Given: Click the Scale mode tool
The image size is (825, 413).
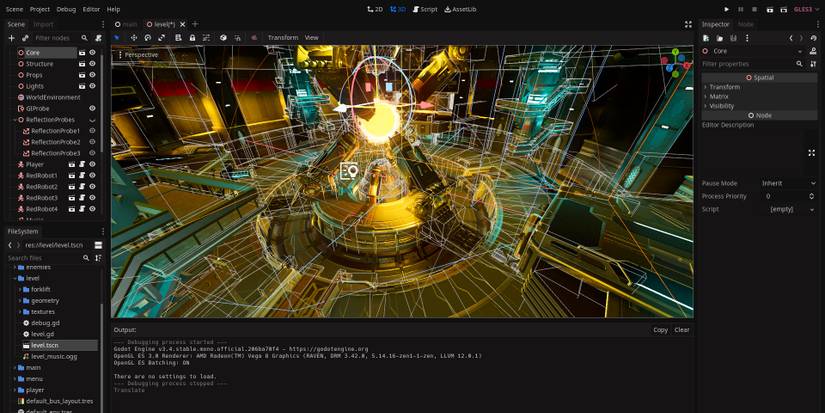Looking at the screenshot, I should click(162, 38).
